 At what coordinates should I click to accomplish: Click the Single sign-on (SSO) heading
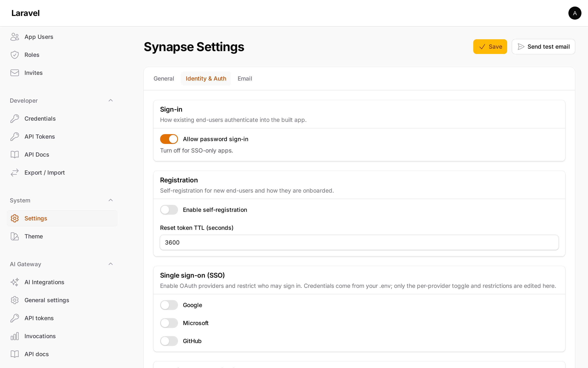pos(192,275)
